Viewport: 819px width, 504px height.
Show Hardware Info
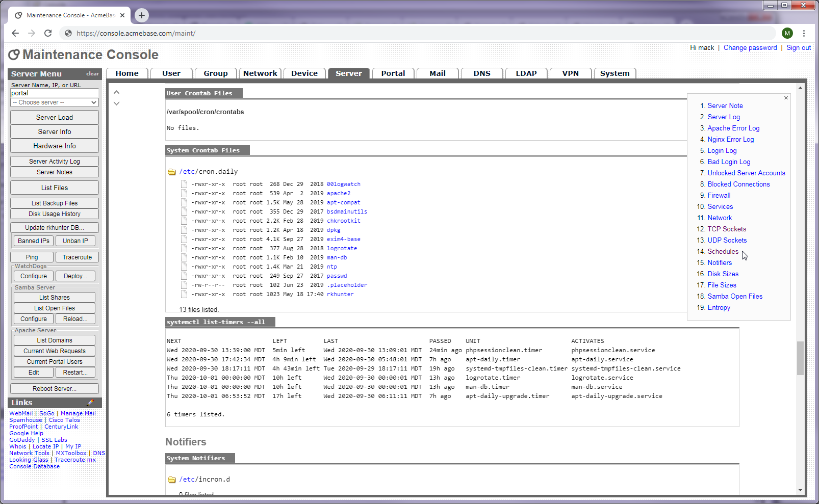(x=55, y=146)
